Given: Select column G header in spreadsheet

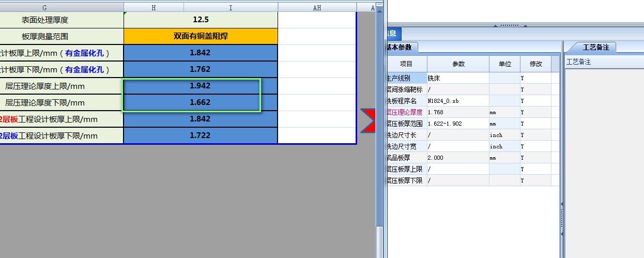Looking at the screenshot, I should (62, 7).
